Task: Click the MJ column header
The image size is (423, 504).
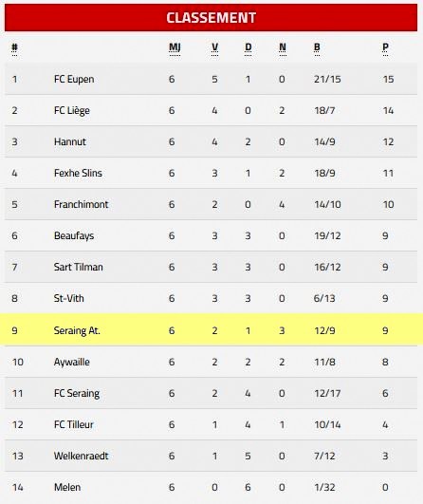Action: click(x=175, y=47)
